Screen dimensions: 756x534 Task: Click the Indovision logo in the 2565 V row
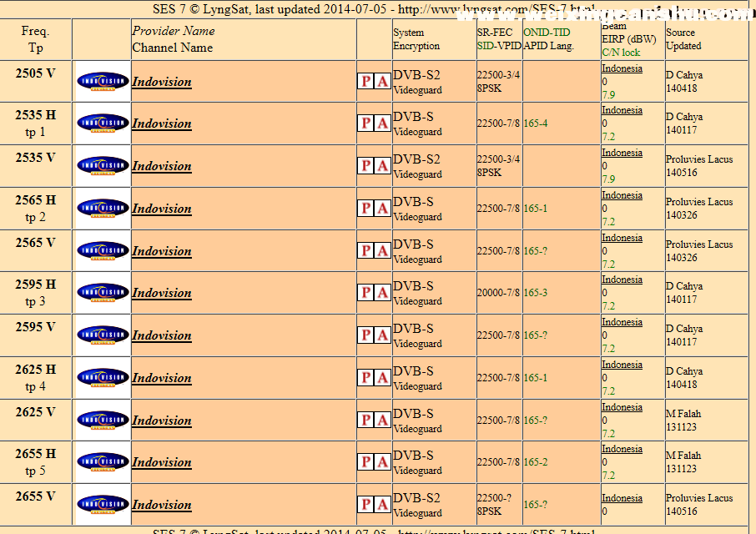[103, 250]
